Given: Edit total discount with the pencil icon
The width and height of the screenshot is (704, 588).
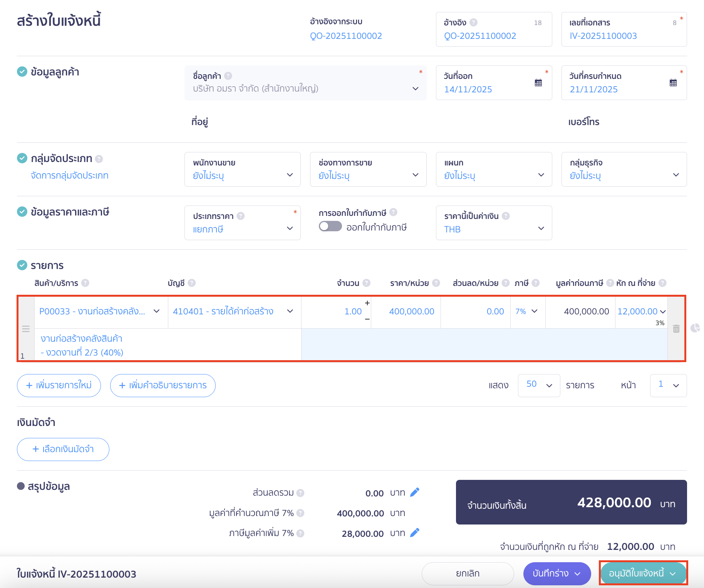Looking at the screenshot, I should tap(415, 493).
